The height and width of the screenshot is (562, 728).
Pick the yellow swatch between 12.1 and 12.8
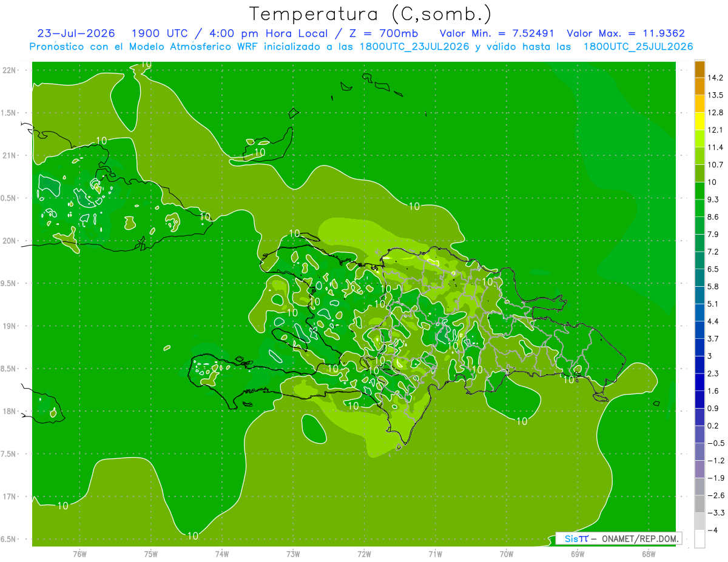click(x=699, y=121)
